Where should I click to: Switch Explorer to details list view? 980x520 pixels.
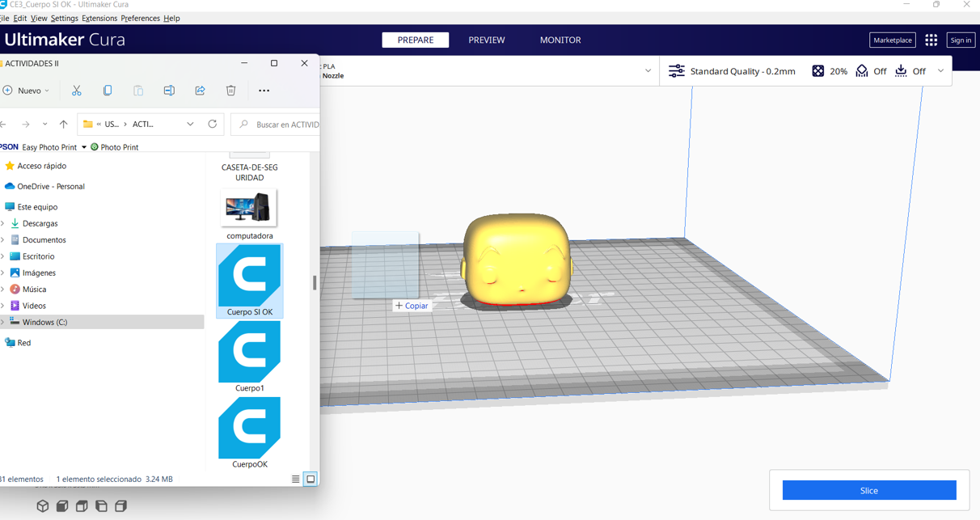[x=296, y=480]
